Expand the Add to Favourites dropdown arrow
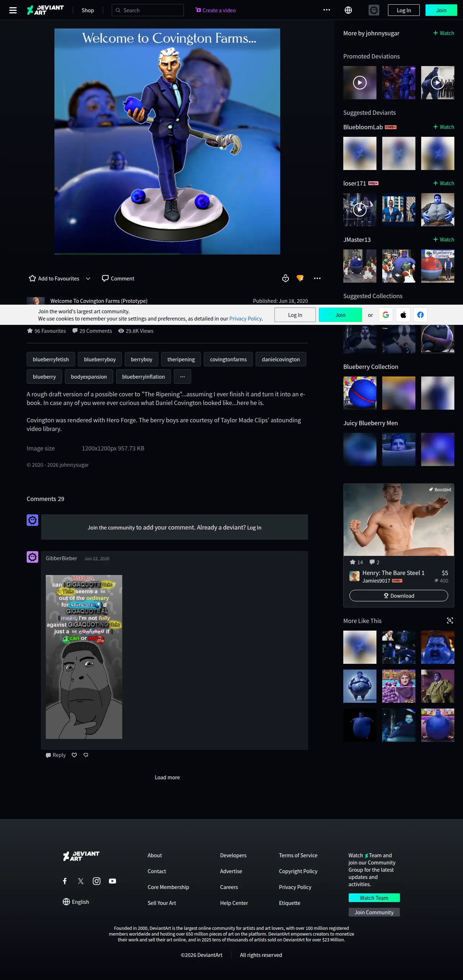Viewport: 463px width, 980px height. [x=88, y=278]
